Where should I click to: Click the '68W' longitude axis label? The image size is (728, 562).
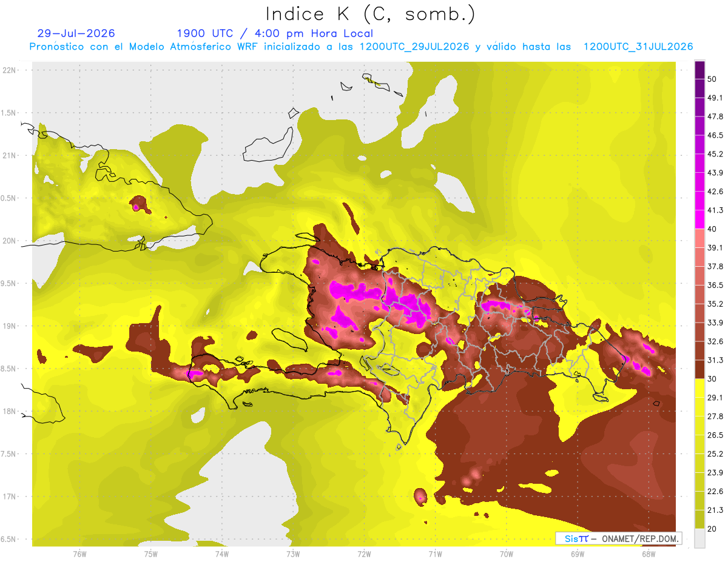coord(649,554)
